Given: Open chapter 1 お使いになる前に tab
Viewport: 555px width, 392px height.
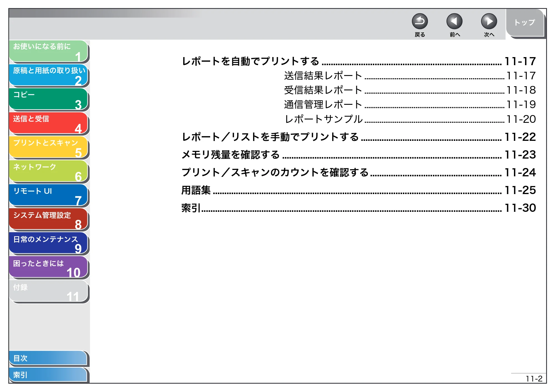Looking at the screenshot, I should pyautogui.click(x=49, y=51).
